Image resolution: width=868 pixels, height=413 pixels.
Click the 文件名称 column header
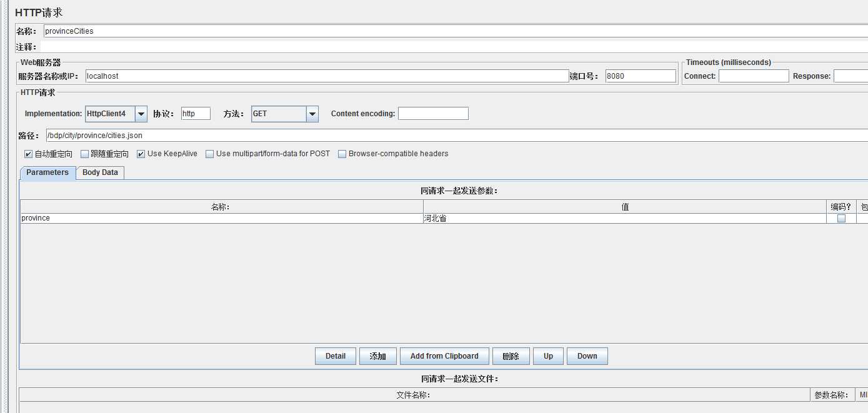click(414, 395)
